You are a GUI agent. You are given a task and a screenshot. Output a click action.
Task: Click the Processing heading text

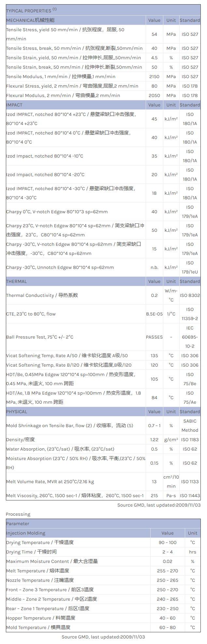click(x=18, y=514)
